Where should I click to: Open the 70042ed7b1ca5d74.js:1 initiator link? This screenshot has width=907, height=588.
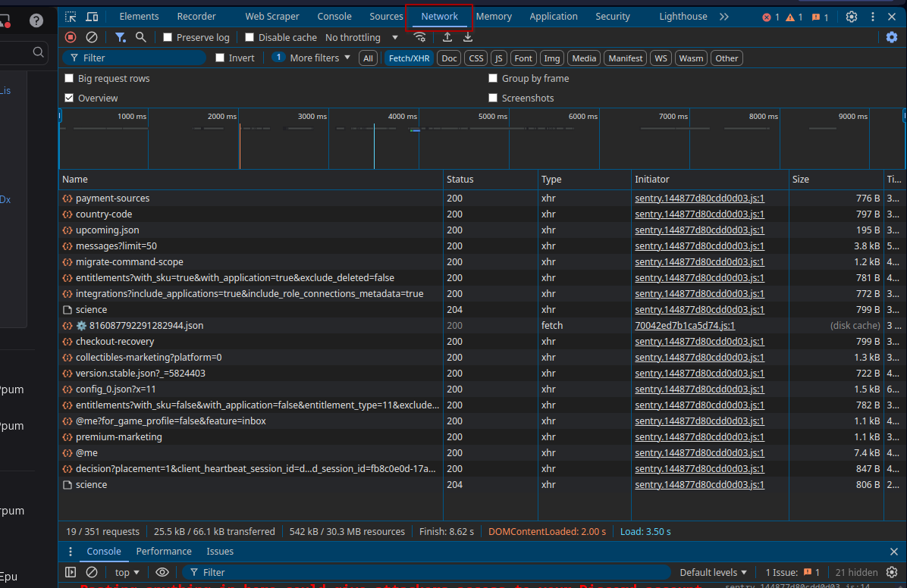[x=684, y=326]
